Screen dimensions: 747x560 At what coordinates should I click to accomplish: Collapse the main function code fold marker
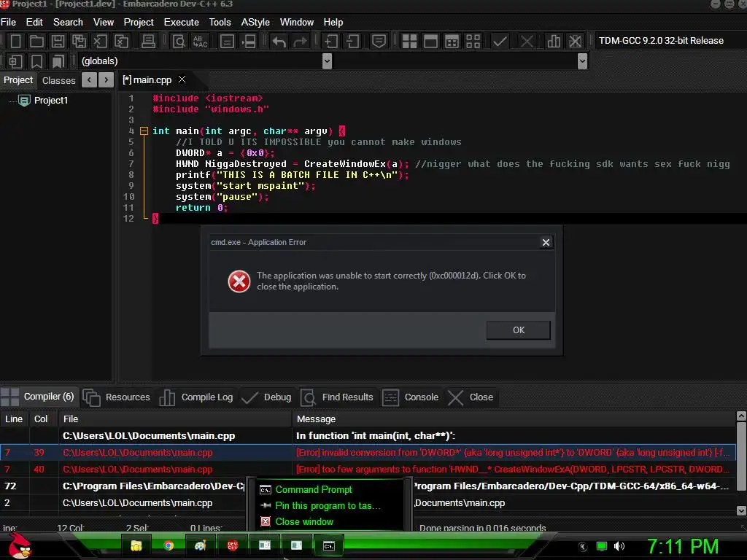pos(144,131)
